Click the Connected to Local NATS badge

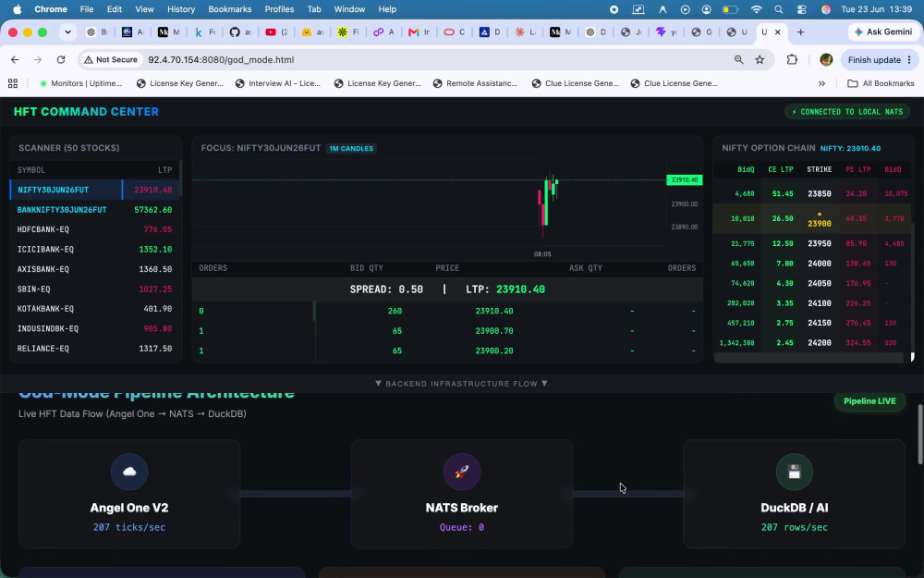846,112
